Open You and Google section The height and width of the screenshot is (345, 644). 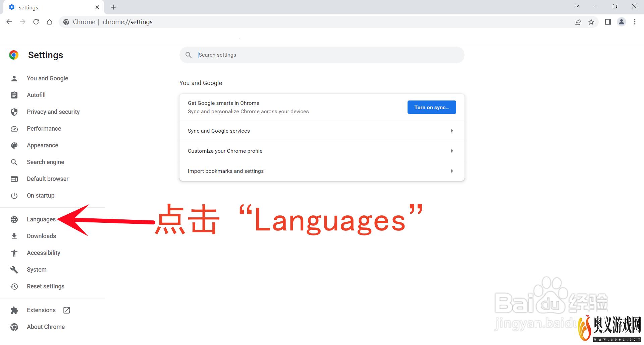click(47, 78)
